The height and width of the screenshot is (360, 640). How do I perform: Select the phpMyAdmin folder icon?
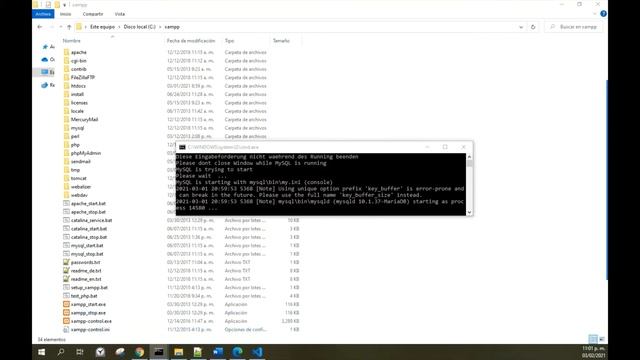67,153
